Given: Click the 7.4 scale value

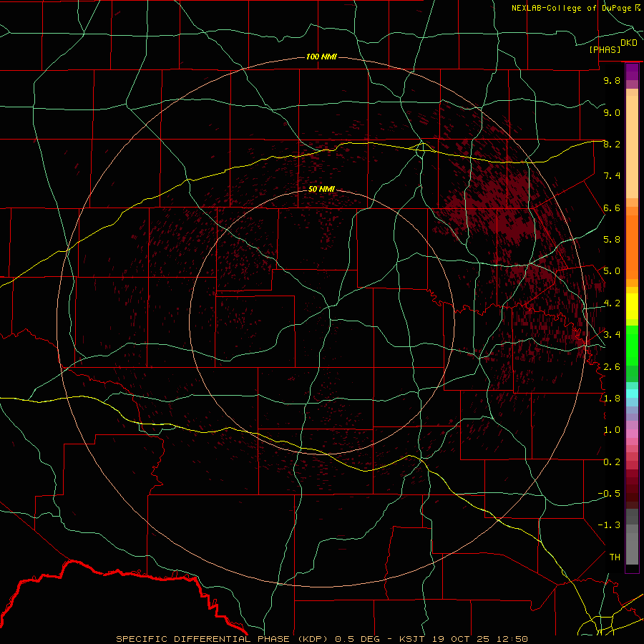Looking at the screenshot, I should (x=612, y=176).
